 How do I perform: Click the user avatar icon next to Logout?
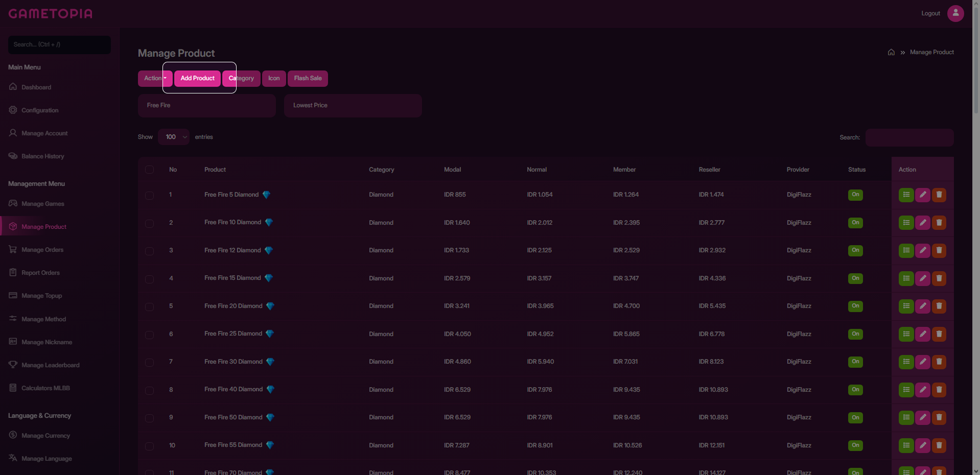(x=955, y=13)
